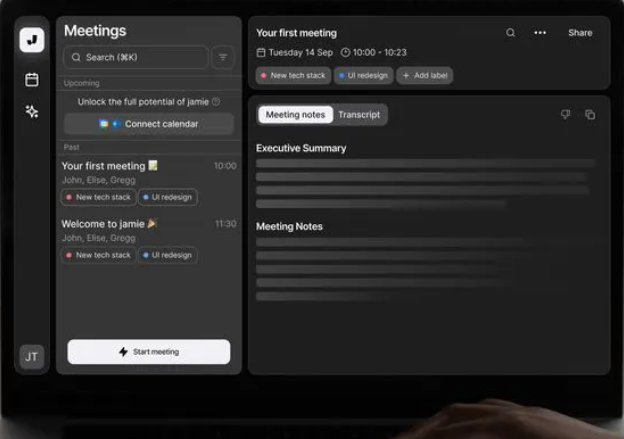Image resolution: width=624 pixels, height=439 pixels.
Task: Open the AI sparkles icon in sidebar
Action: [x=32, y=111]
